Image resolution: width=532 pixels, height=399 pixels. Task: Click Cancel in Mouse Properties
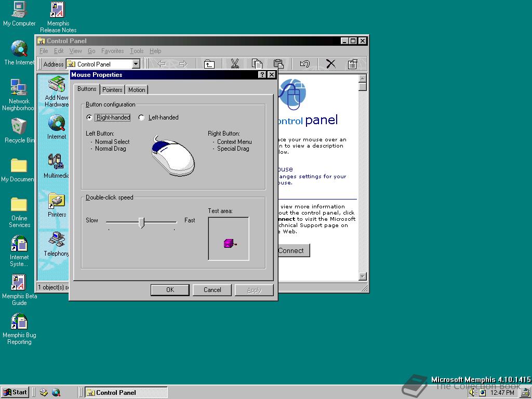point(212,290)
